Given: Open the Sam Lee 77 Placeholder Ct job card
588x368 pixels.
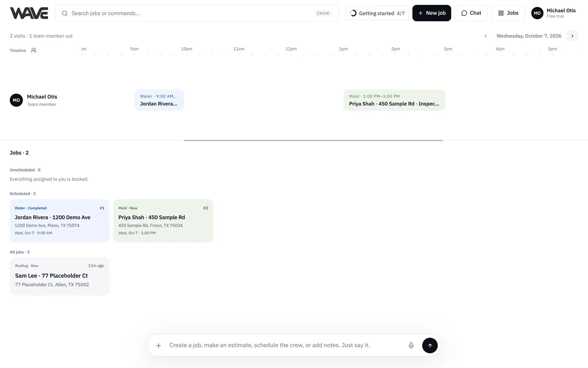Looking at the screenshot, I should [60, 276].
